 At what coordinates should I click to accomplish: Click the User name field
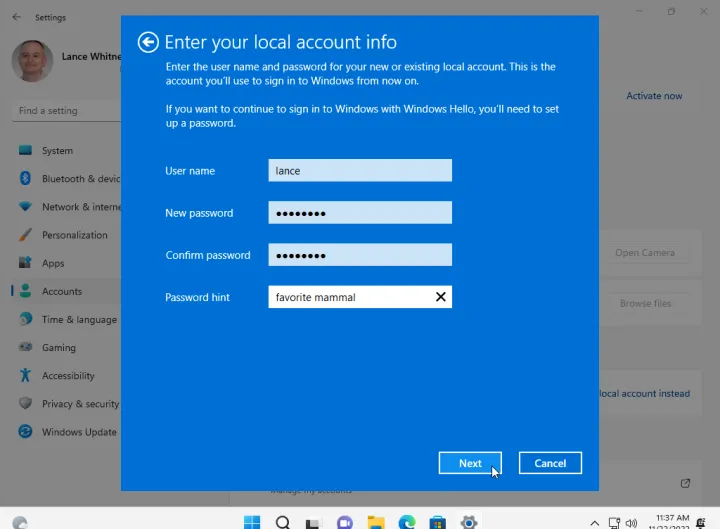(x=360, y=171)
